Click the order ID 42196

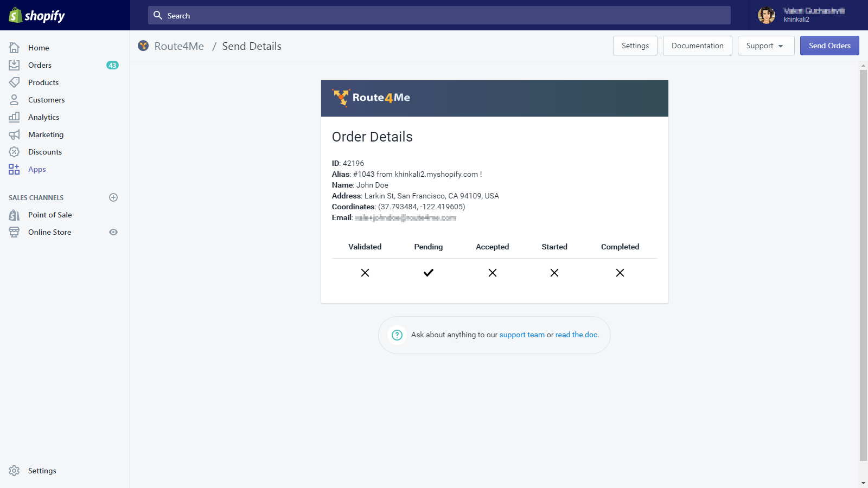coord(353,163)
